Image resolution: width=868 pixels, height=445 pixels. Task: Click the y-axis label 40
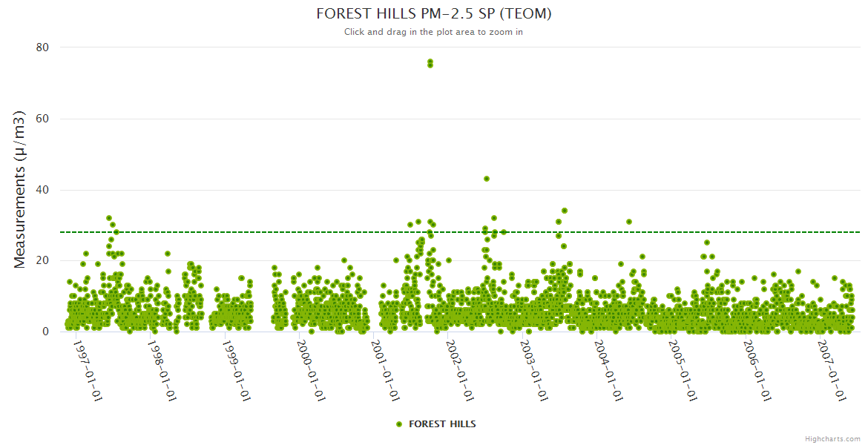click(42, 190)
